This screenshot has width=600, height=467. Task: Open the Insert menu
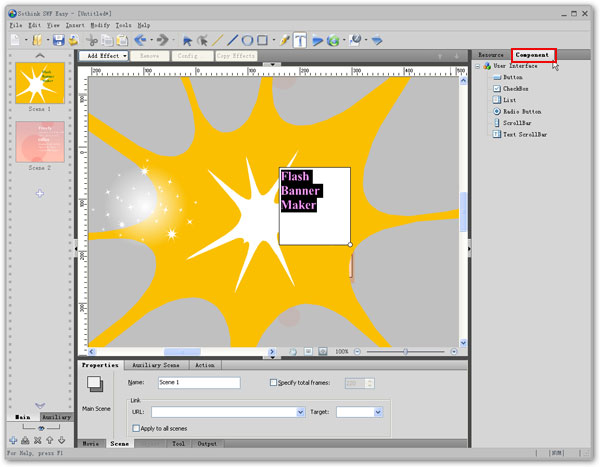coord(75,25)
